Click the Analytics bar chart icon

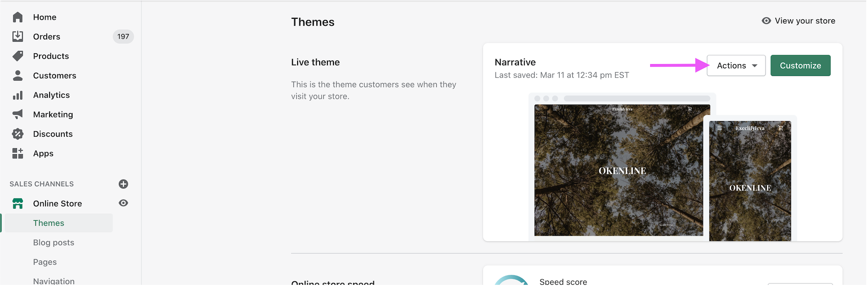pyautogui.click(x=17, y=95)
